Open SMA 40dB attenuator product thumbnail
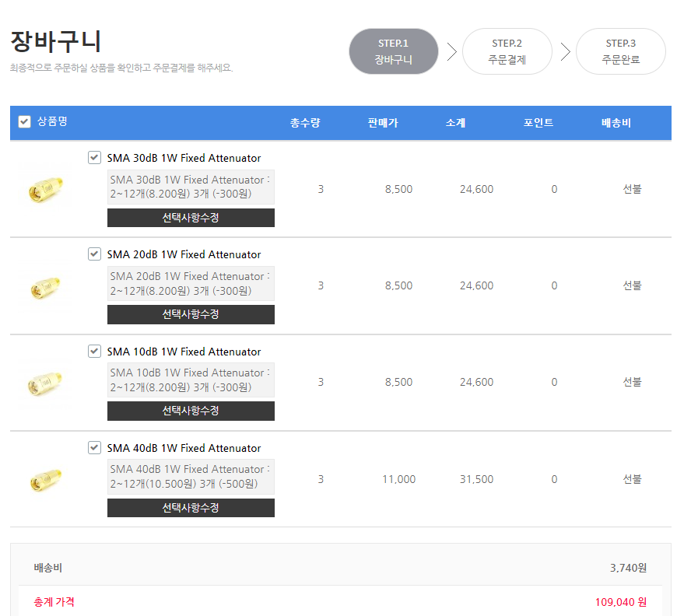684x616 pixels. pos(46,480)
